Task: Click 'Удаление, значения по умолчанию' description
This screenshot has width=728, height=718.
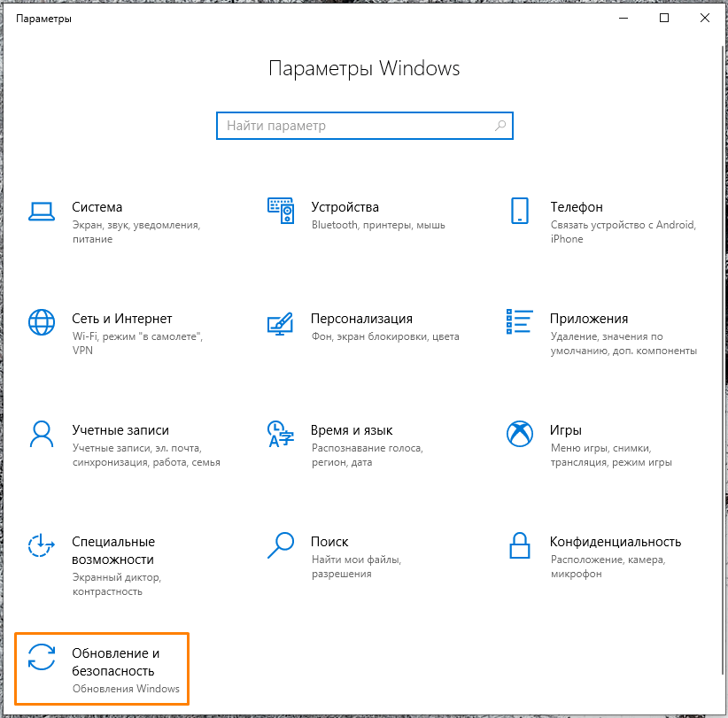Action: [x=623, y=344]
